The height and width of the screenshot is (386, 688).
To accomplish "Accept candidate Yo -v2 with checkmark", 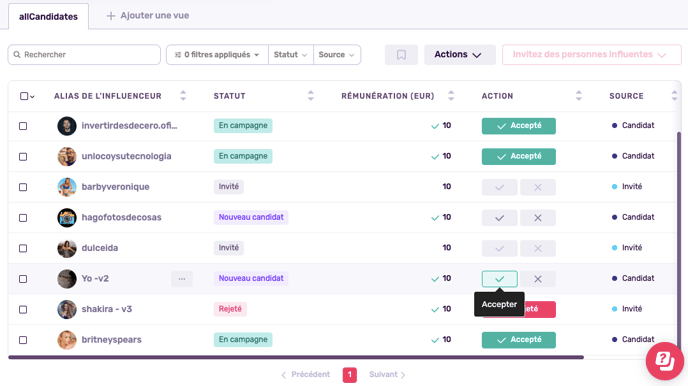I will [499, 279].
